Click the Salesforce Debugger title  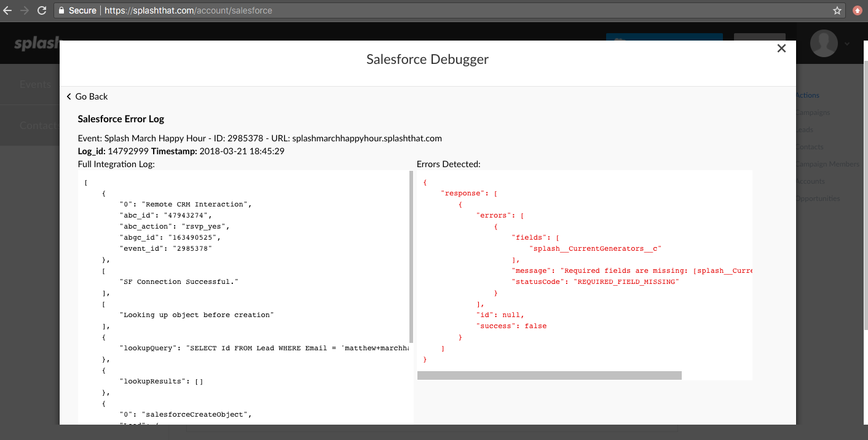click(x=428, y=60)
